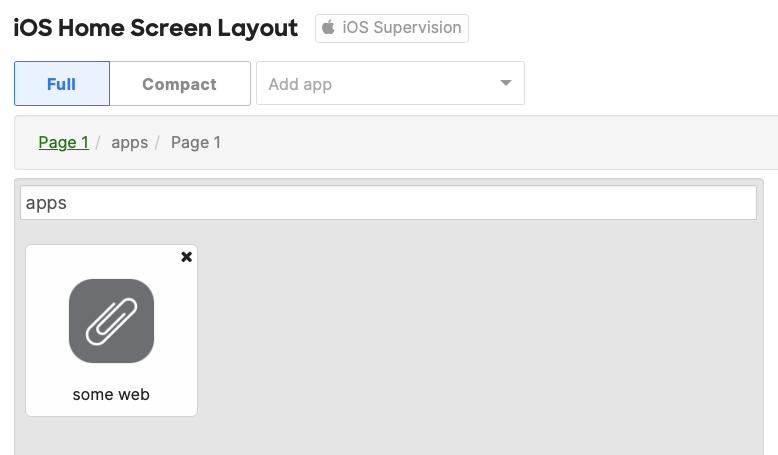Click the Apple logo in Supervision badge
The width and height of the screenshot is (778, 455).
pos(328,27)
